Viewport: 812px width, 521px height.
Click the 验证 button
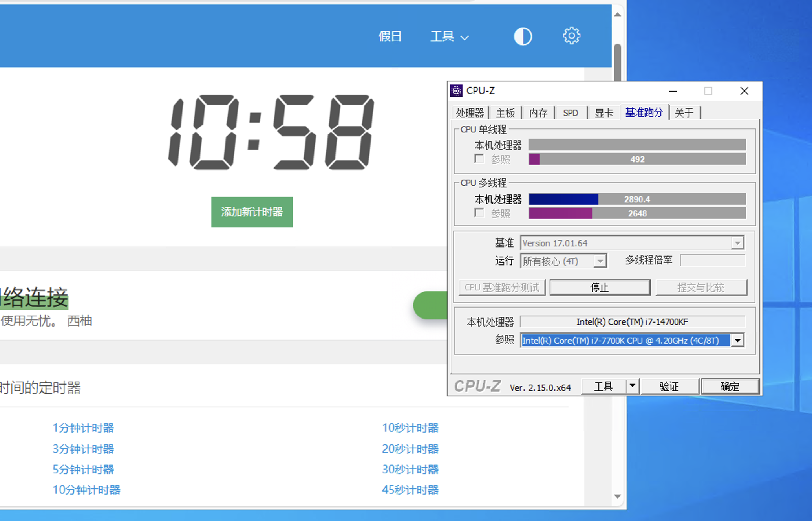(669, 387)
